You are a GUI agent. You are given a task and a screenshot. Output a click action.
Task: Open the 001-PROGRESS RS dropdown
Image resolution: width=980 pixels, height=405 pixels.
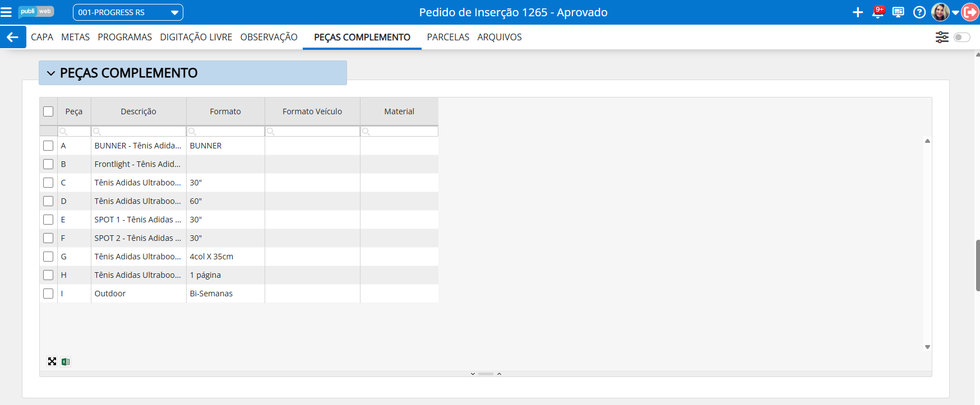128,12
